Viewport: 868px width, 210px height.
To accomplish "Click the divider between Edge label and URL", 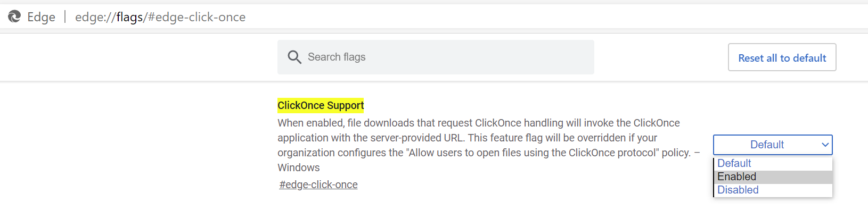I will coord(65,17).
